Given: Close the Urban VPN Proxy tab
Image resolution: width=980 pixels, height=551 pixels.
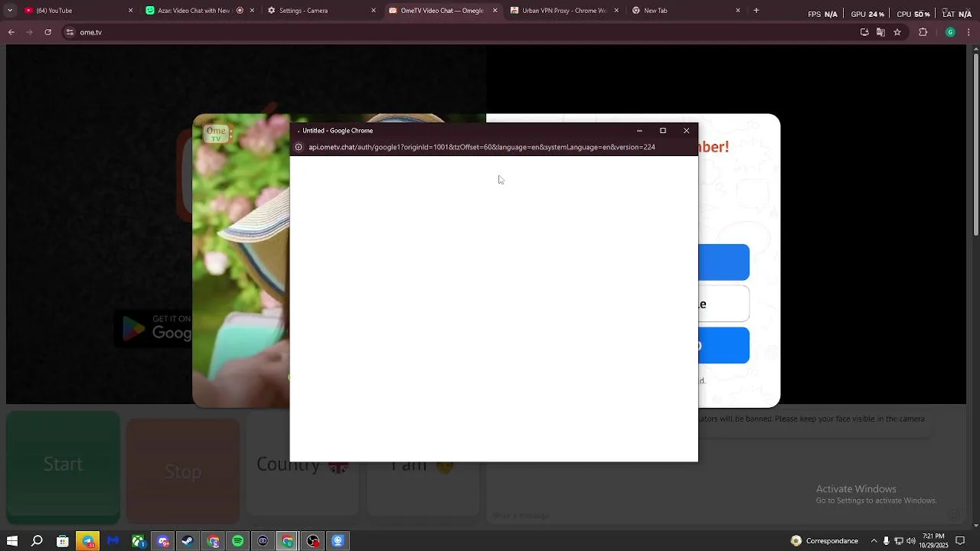Looking at the screenshot, I should (x=616, y=11).
